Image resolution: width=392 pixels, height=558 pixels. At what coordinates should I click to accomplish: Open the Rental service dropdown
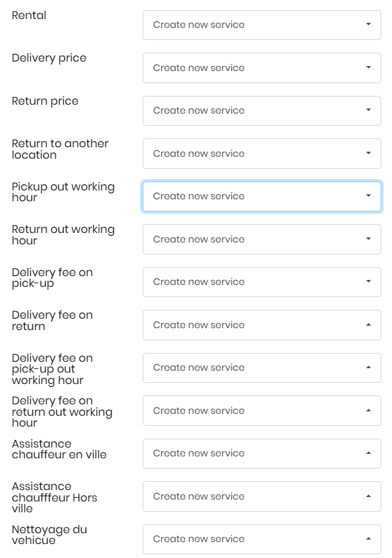(x=261, y=25)
